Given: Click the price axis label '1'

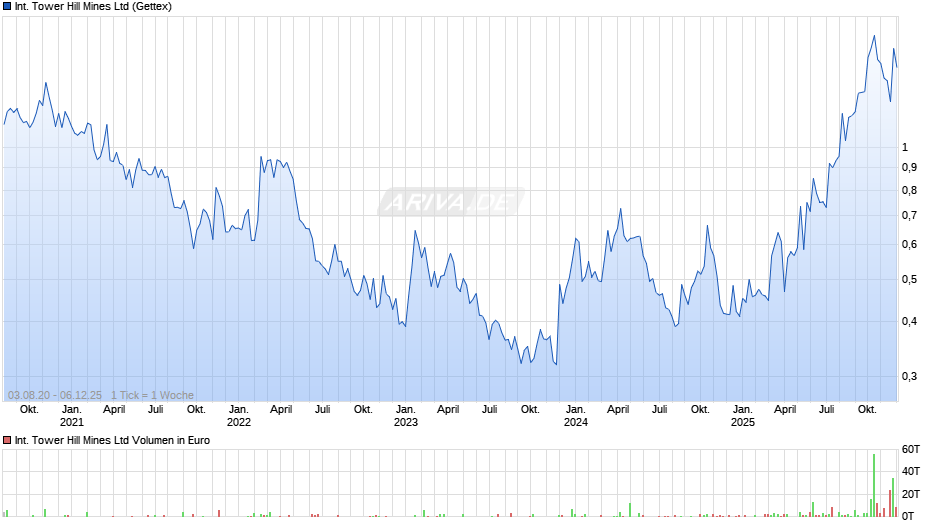Looking at the screenshot, I should click(905, 147).
